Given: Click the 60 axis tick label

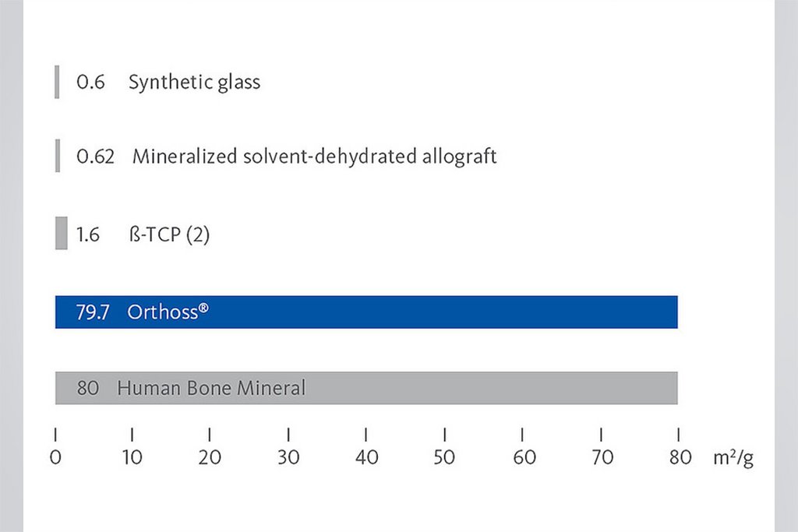Looking at the screenshot, I should point(524,458).
